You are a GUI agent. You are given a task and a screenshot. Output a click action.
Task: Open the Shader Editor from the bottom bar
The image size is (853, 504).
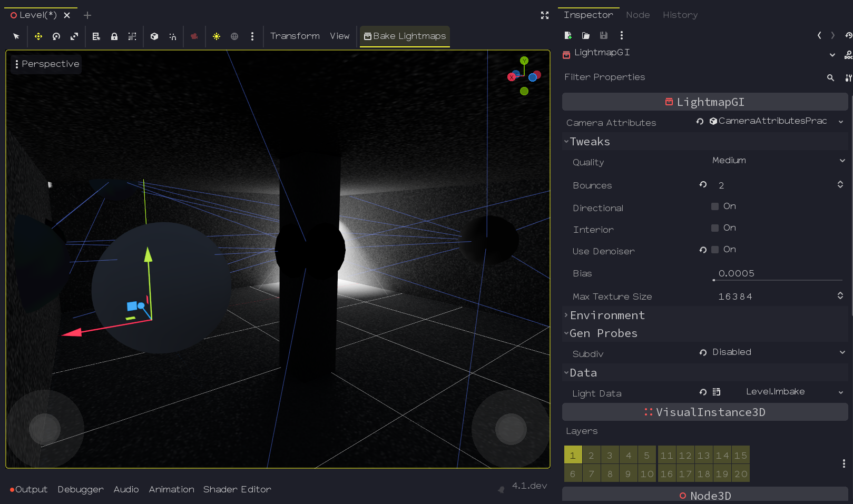237,489
